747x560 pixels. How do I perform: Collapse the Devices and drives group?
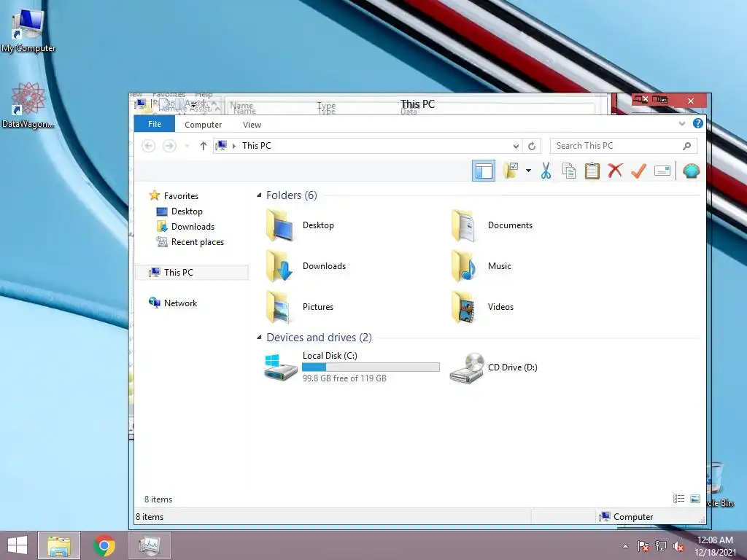click(259, 338)
